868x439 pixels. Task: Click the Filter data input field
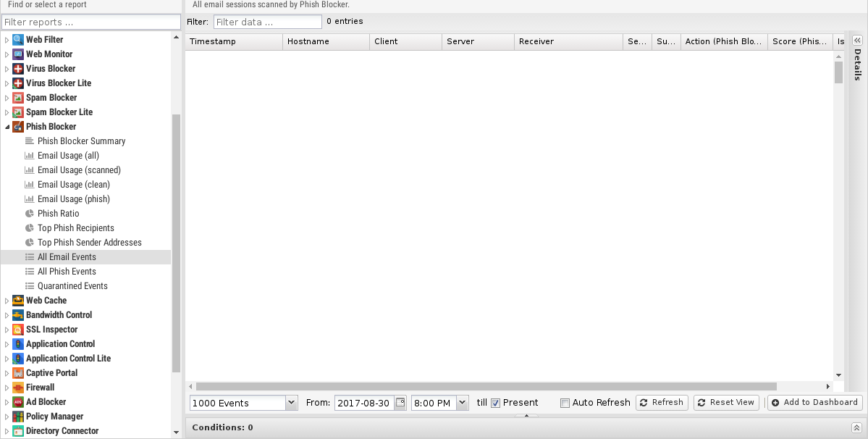pos(267,22)
